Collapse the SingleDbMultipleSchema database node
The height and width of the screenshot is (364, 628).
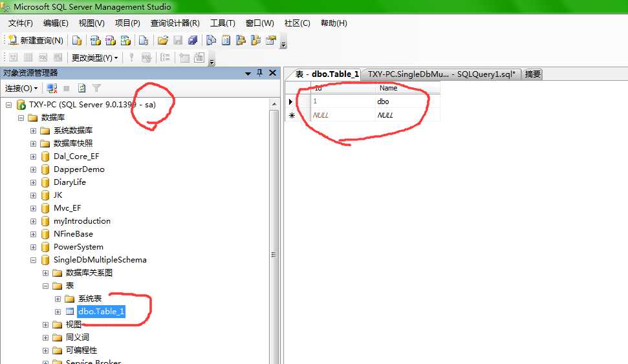pos(33,261)
